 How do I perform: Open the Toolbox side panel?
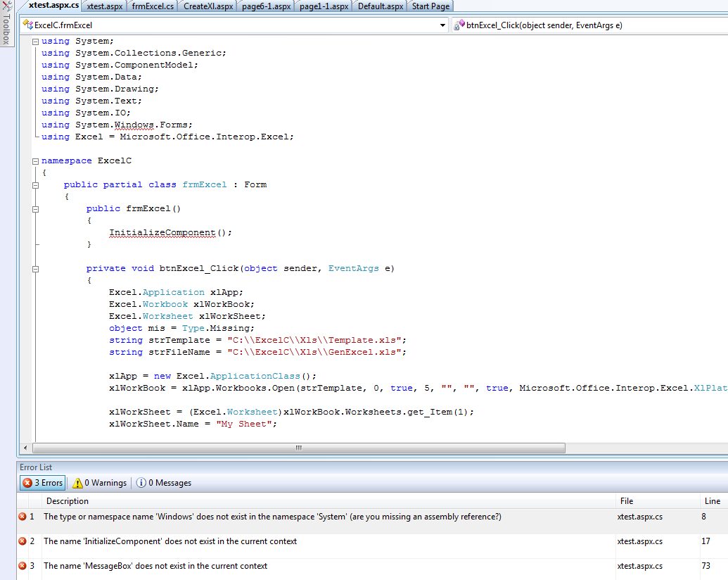coord(6,23)
